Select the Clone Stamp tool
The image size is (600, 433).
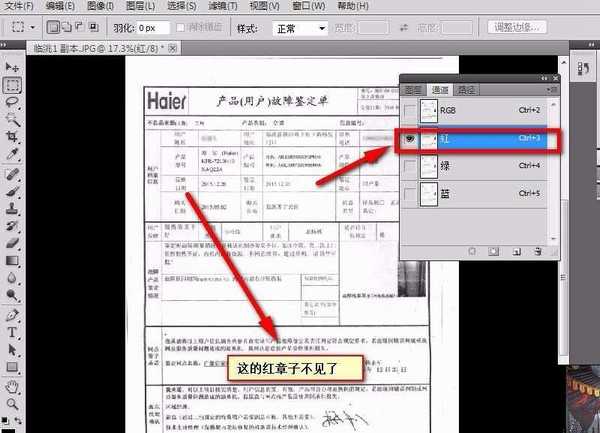pyautogui.click(x=12, y=209)
